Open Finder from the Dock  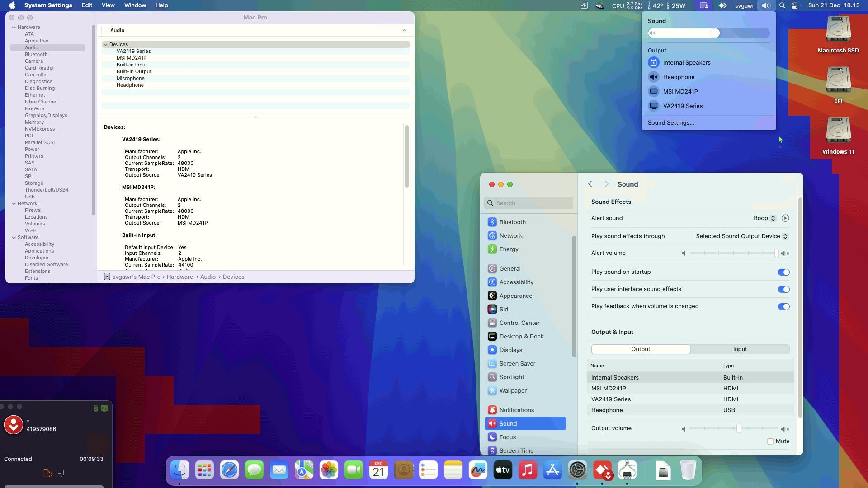pos(179,470)
